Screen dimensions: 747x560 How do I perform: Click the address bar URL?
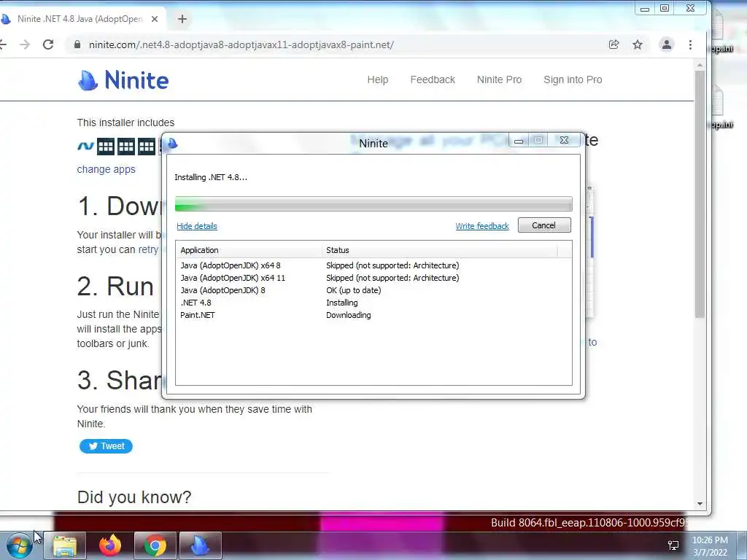[x=241, y=44]
